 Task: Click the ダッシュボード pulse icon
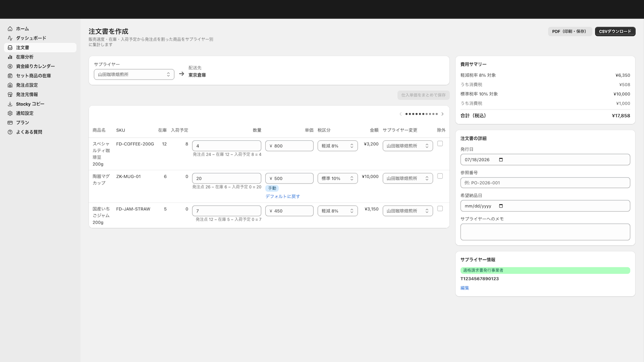coord(10,38)
